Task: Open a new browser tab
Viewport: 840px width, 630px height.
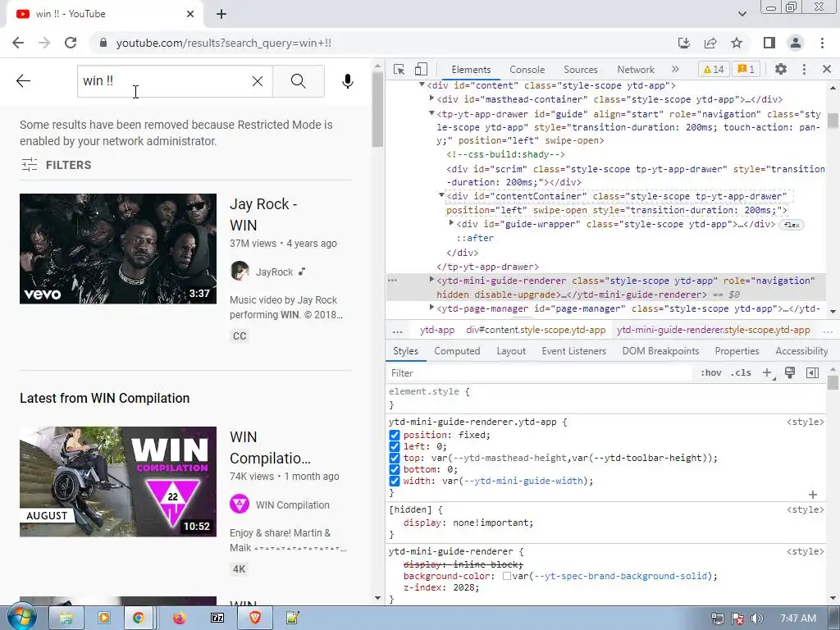Action: (x=221, y=14)
